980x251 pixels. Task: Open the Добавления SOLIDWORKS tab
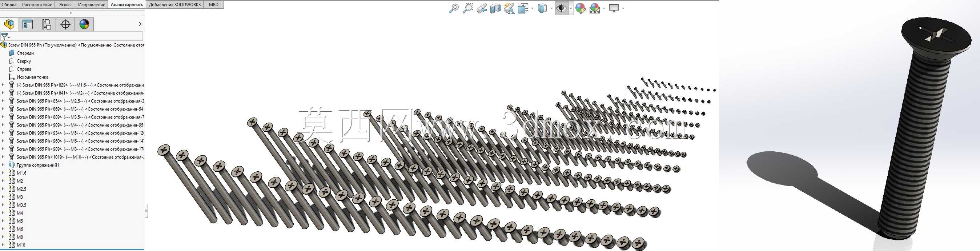[175, 5]
